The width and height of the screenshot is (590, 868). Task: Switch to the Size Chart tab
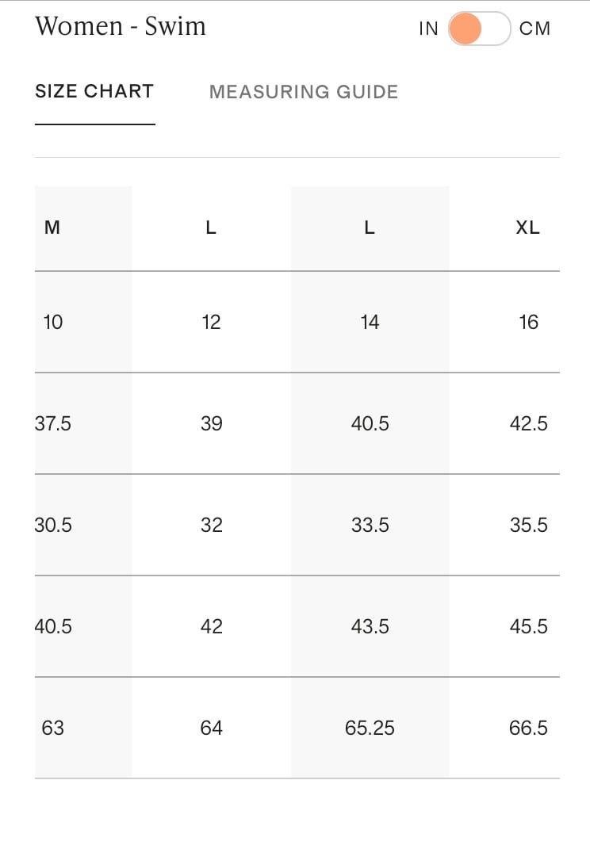94,91
